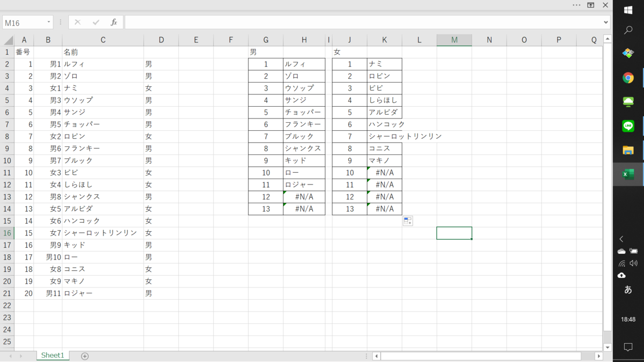The width and height of the screenshot is (644, 362).
Task: Expand the formula bar
Action: pos(606,23)
